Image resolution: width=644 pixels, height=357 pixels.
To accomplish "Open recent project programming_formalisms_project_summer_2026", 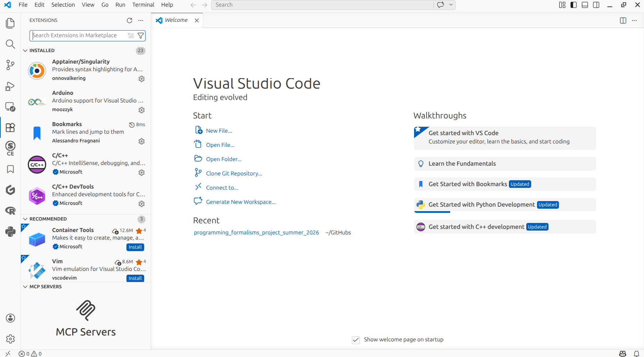I will tap(256, 233).
